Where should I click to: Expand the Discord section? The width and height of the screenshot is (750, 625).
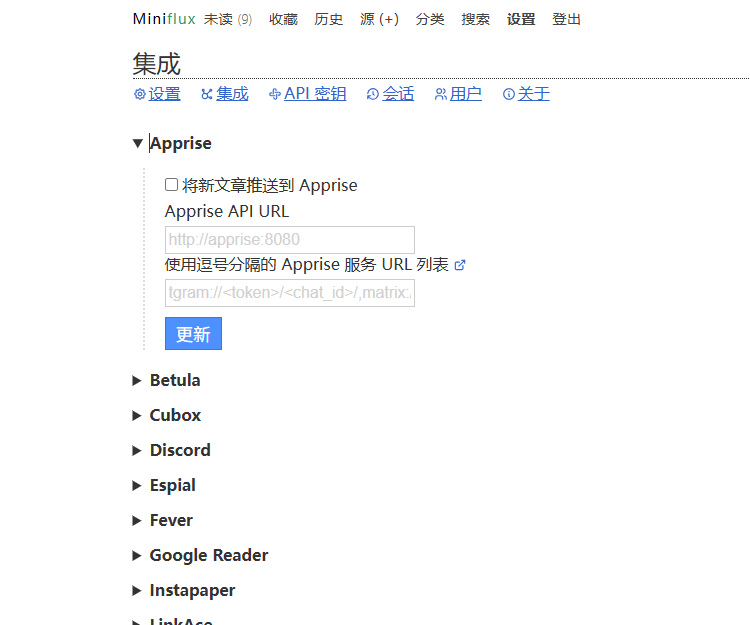[x=171, y=450]
